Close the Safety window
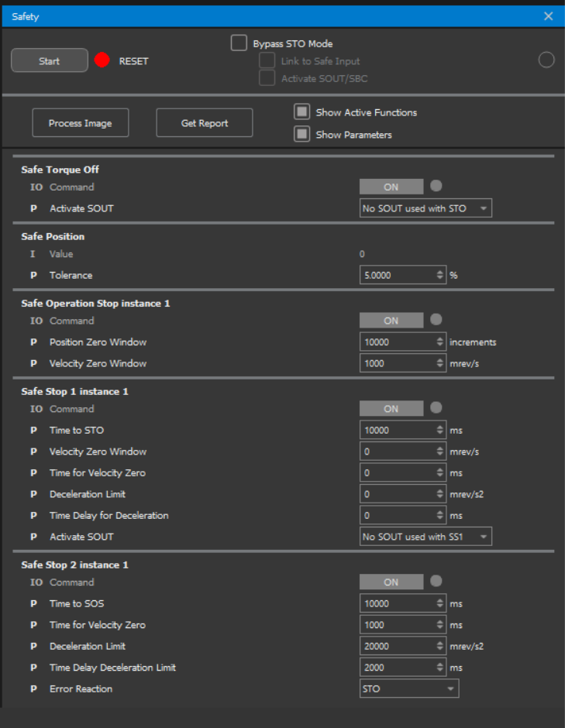Viewport: 565px width, 728px height. 549,16
